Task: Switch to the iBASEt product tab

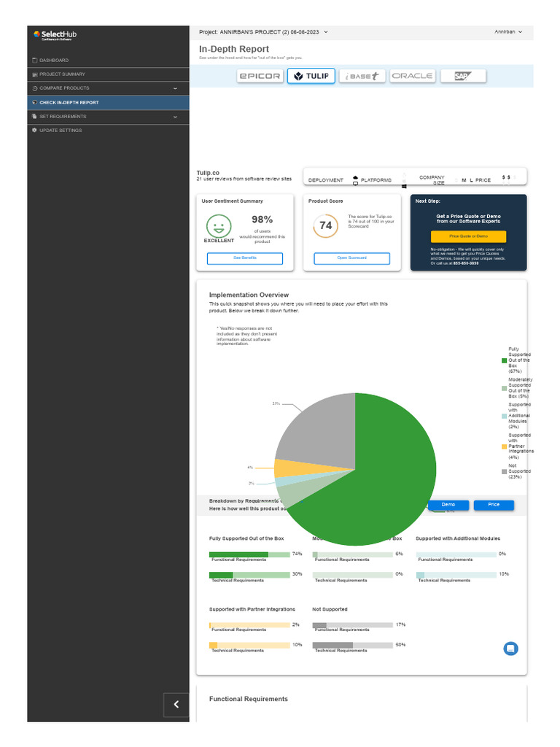Action: tap(362, 76)
